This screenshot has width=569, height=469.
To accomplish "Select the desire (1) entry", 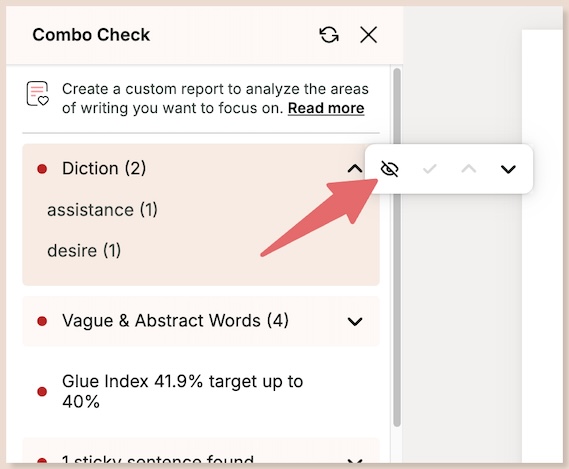I will 84,251.
